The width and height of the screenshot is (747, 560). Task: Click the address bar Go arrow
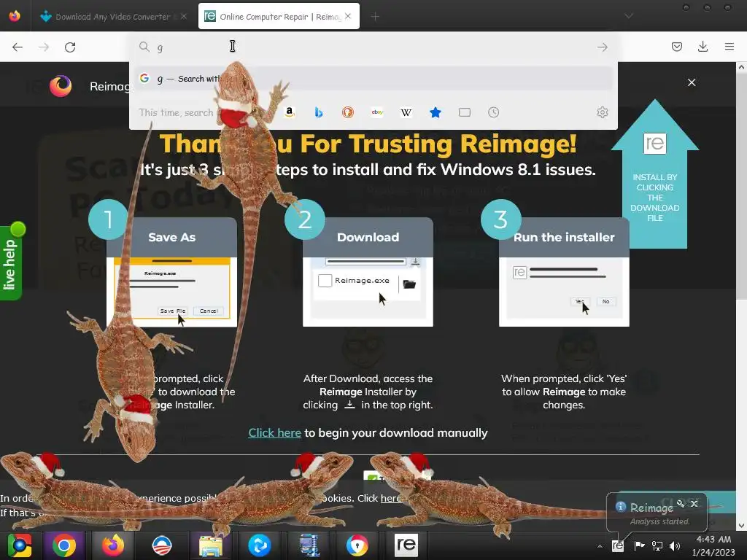click(602, 47)
